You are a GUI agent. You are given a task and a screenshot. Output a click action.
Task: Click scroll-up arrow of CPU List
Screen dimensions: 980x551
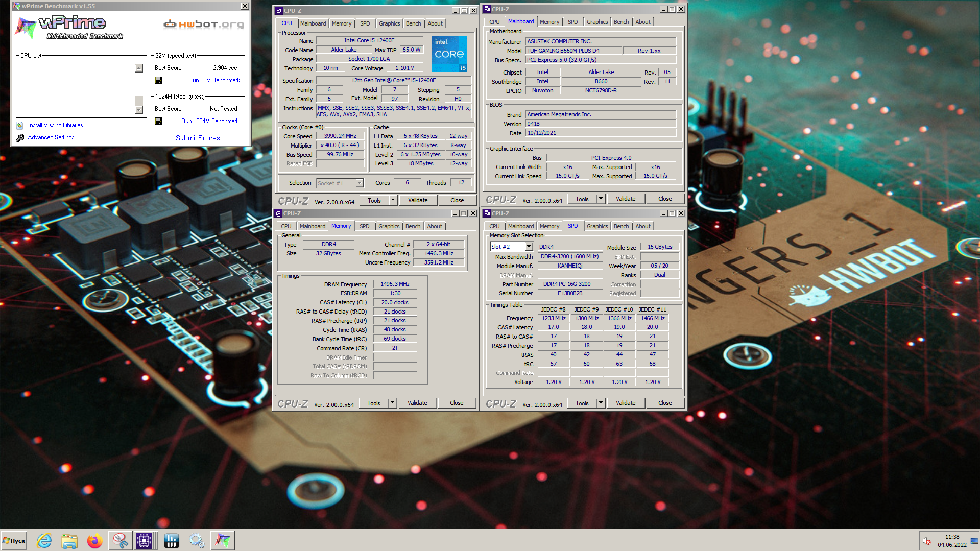[x=138, y=68]
